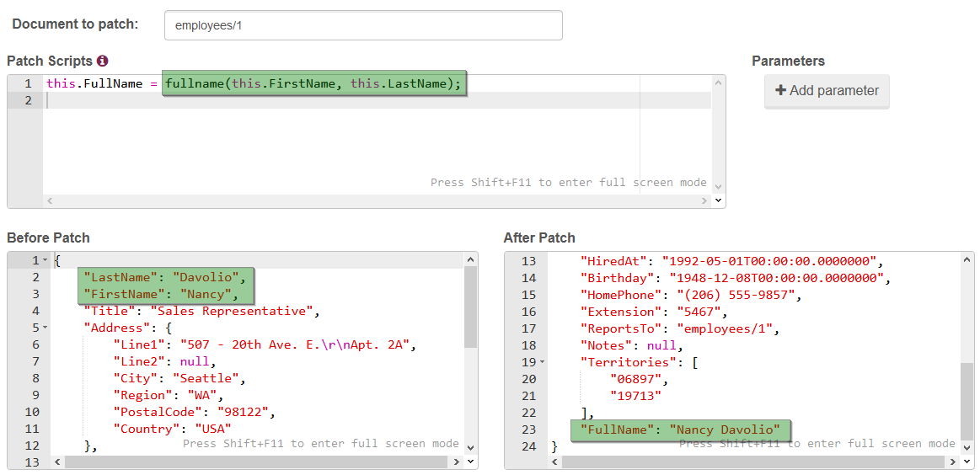Image resolution: width=980 pixels, height=475 pixels.
Task: Click the "PostalCode": "98122" line
Action: click(x=194, y=412)
